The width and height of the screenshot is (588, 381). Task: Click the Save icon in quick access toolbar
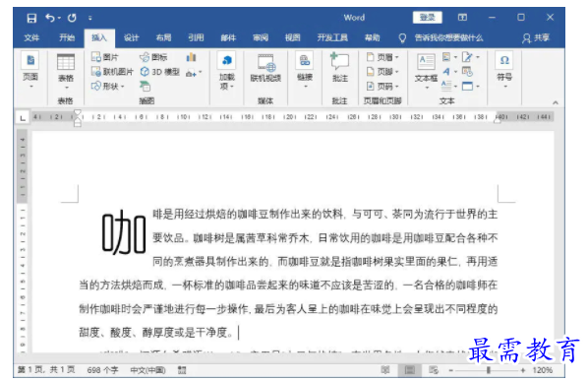(x=31, y=18)
